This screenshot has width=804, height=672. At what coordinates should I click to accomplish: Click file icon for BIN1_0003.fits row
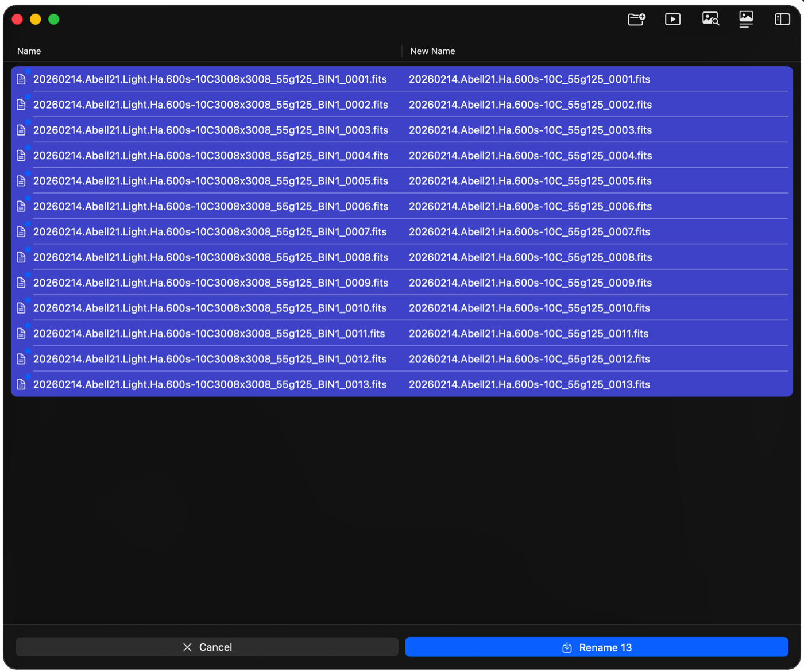coord(21,130)
